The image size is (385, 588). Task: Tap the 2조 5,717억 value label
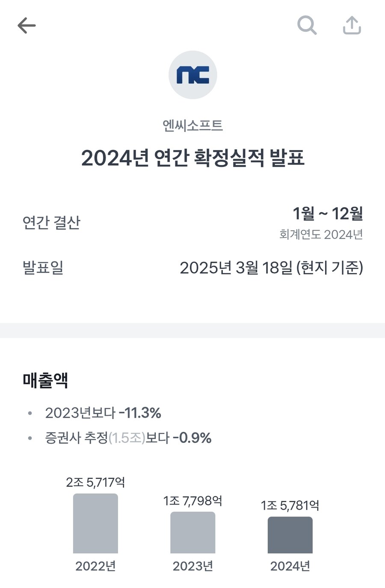tap(95, 481)
